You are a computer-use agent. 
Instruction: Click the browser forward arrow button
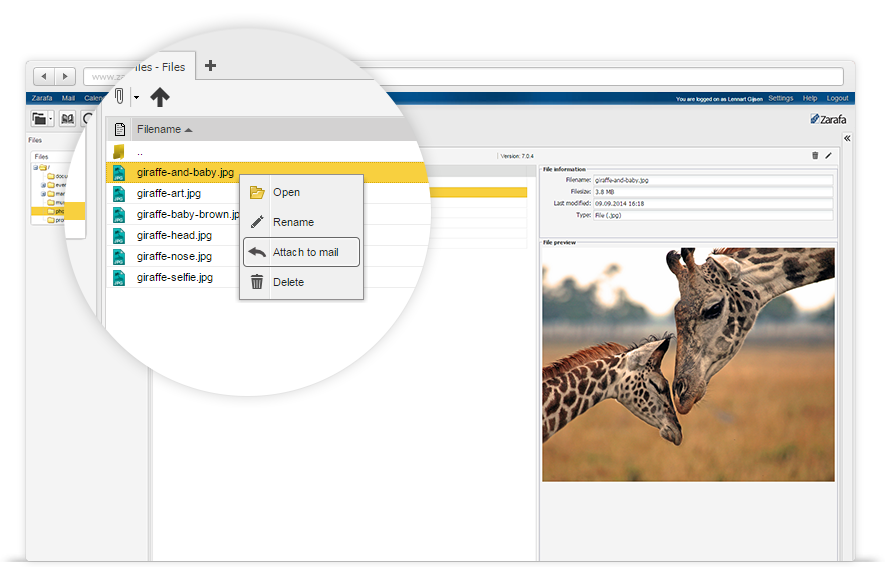[x=65, y=76]
